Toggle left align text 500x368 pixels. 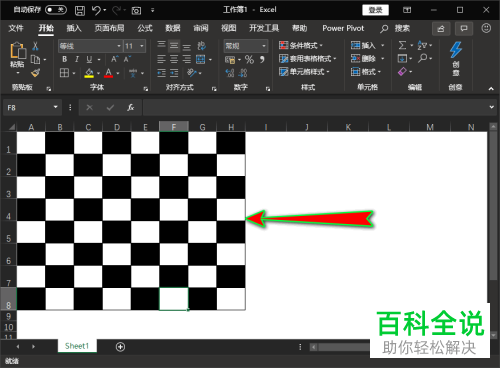(161, 59)
